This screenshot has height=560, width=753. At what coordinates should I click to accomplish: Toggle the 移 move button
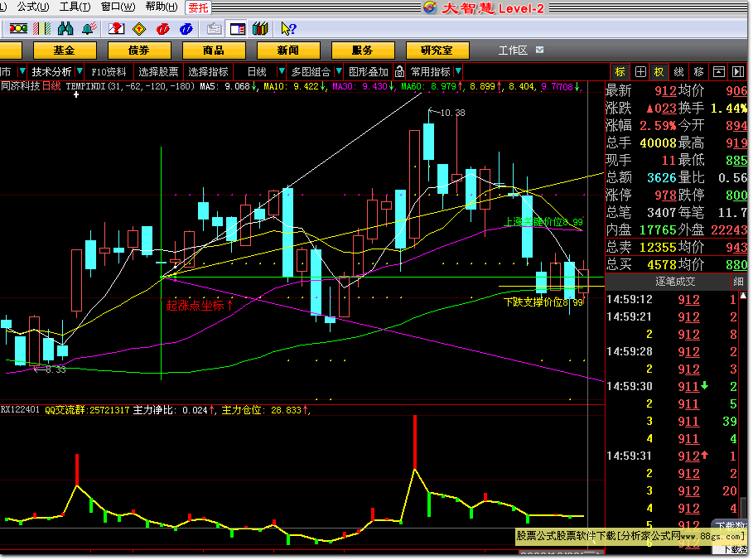[698, 72]
